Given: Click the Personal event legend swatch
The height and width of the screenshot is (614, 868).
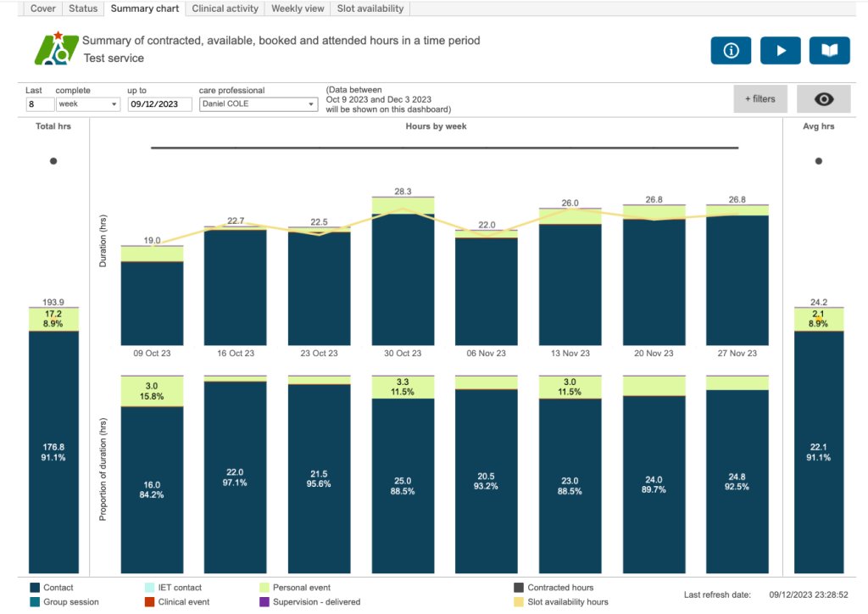Looking at the screenshot, I should pyautogui.click(x=266, y=588).
